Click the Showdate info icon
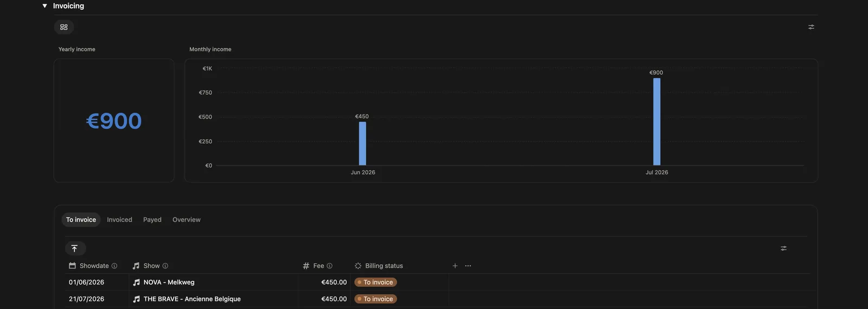The height and width of the screenshot is (309, 868). [114, 266]
